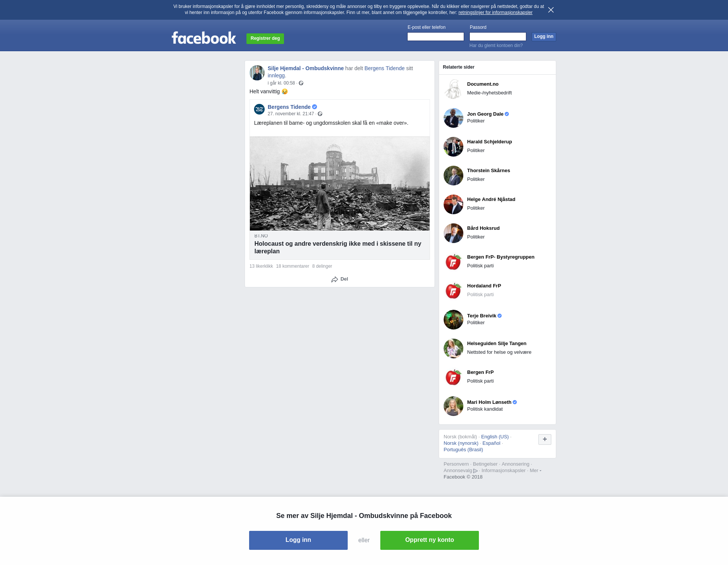Screen dimensions: 728x565
Task: Open Har du glemt kontoen din link
Action: [x=496, y=46]
